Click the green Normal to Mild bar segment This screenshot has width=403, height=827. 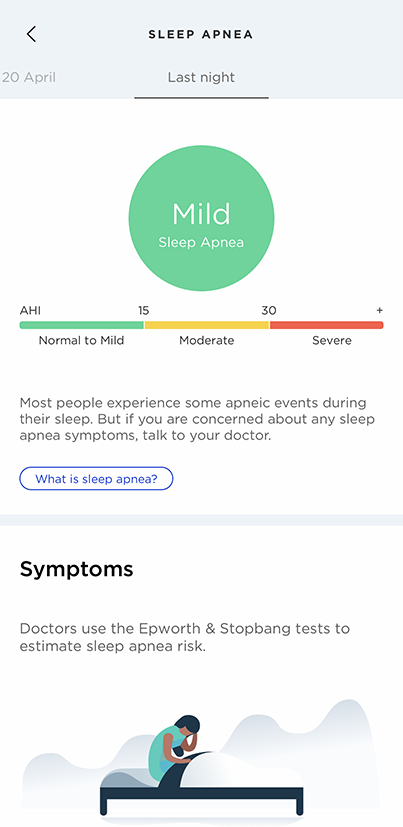[x=82, y=325]
